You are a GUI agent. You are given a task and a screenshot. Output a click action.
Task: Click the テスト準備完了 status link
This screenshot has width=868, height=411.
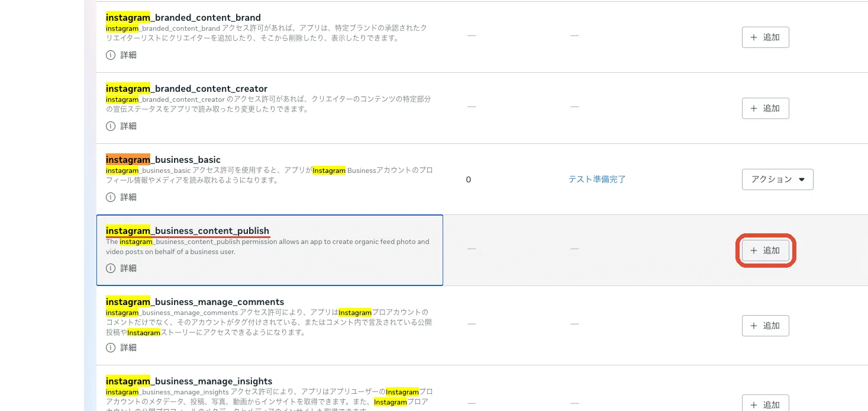click(x=597, y=179)
